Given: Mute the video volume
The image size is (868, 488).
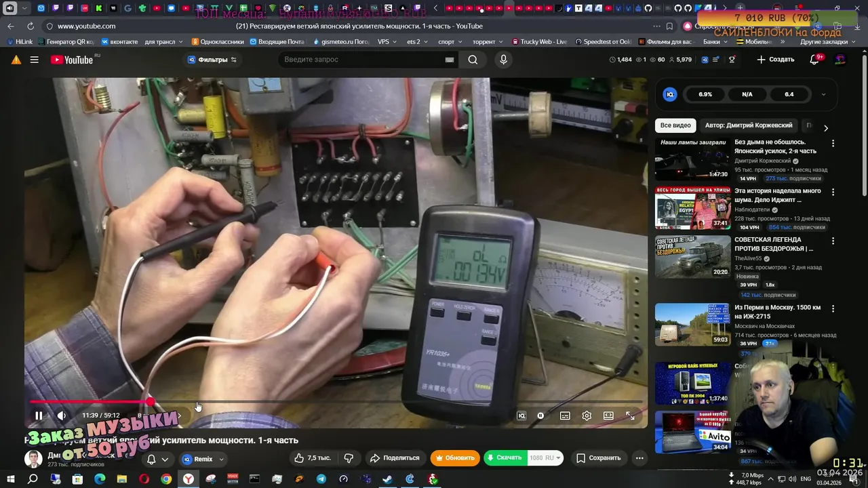Looking at the screenshot, I should click(61, 415).
